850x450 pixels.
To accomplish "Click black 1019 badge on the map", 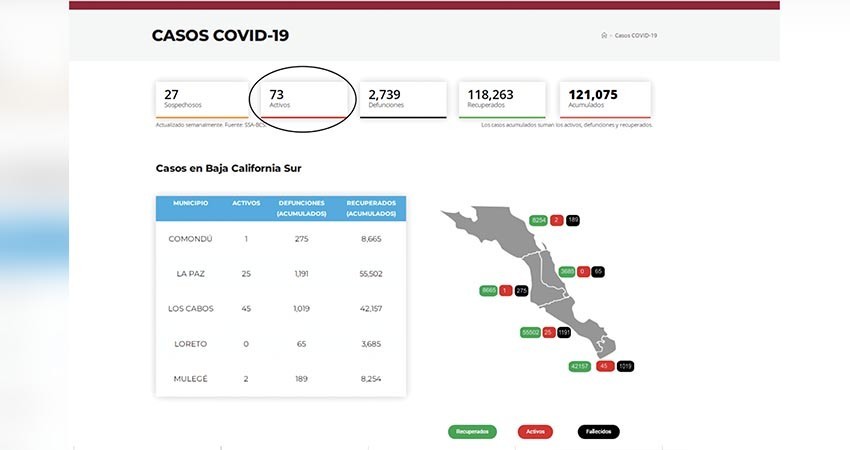I will 625,367.
